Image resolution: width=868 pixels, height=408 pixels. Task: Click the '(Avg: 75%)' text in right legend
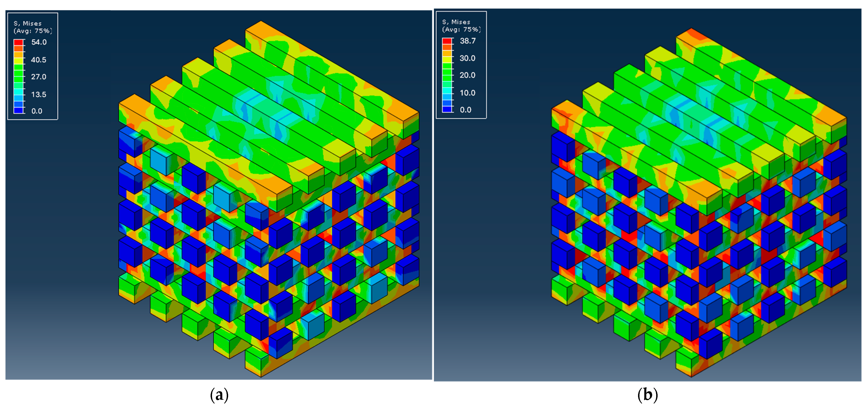click(461, 30)
